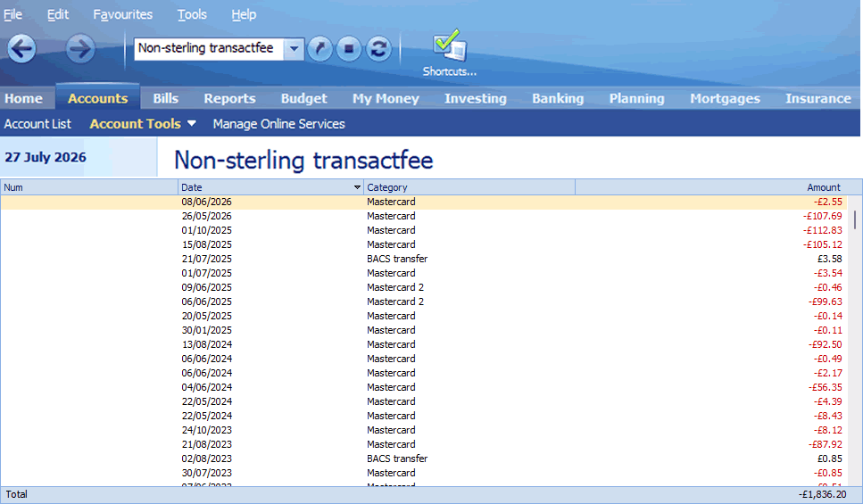
Task: Open the My Money tab
Action: 386,98
